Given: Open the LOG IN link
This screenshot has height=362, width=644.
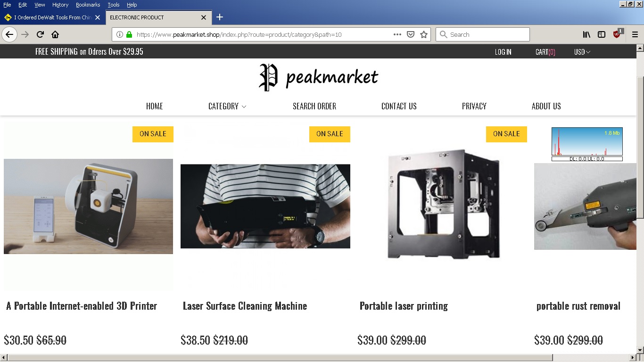Looking at the screenshot, I should click(503, 52).
